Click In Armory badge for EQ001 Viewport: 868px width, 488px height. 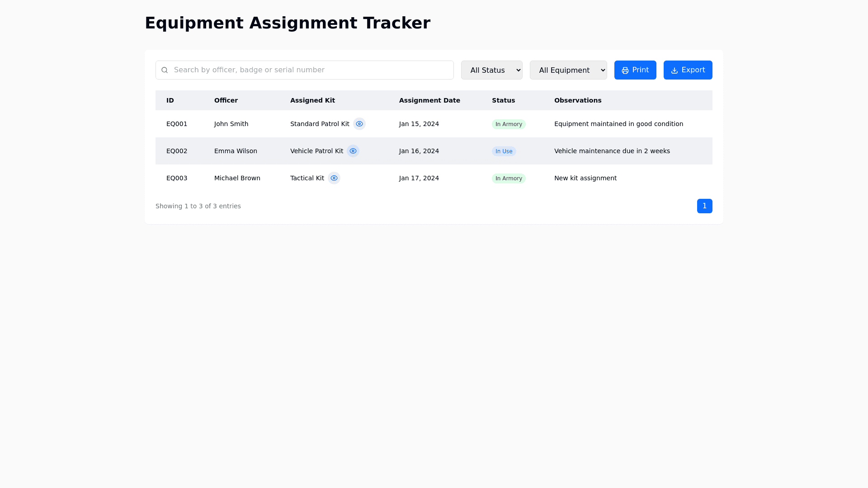click(x=508, y=124)
